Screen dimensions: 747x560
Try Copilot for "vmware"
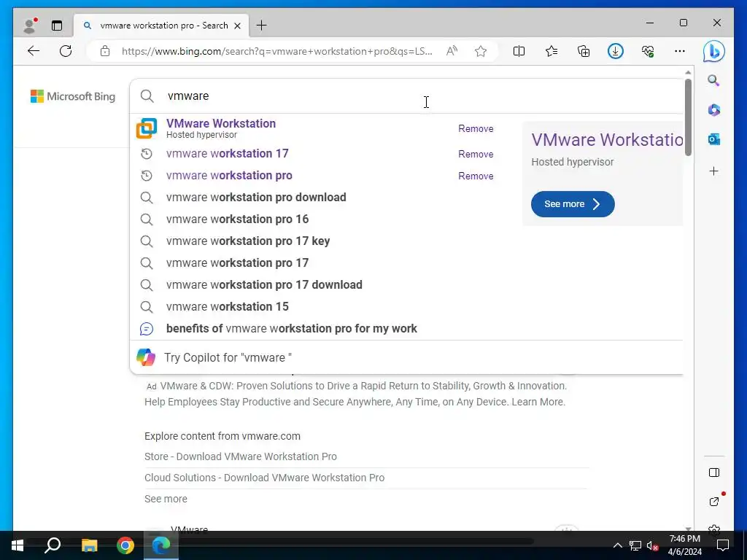point(228,357)
